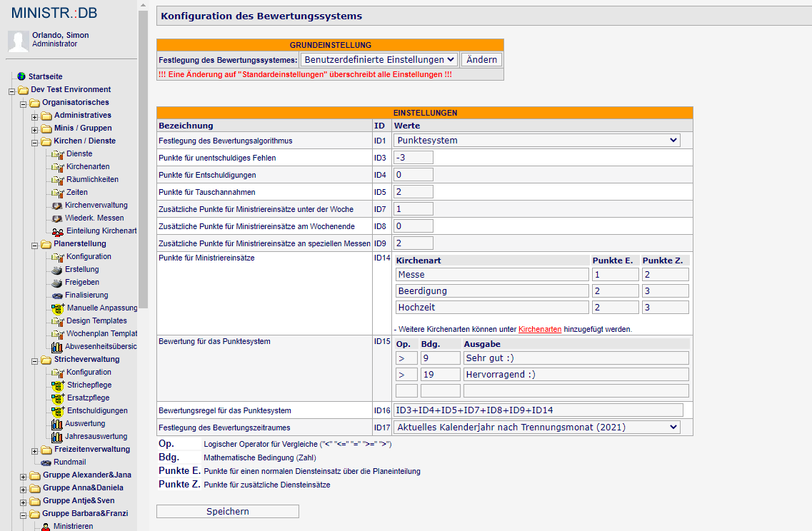812x531 pixels.
Task: Click the chart icon for Abwesenheitsübersicht
Action: click(57, 347)
